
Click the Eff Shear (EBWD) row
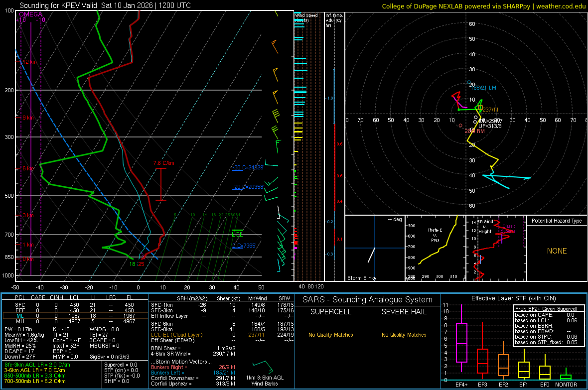coord(222,340)
